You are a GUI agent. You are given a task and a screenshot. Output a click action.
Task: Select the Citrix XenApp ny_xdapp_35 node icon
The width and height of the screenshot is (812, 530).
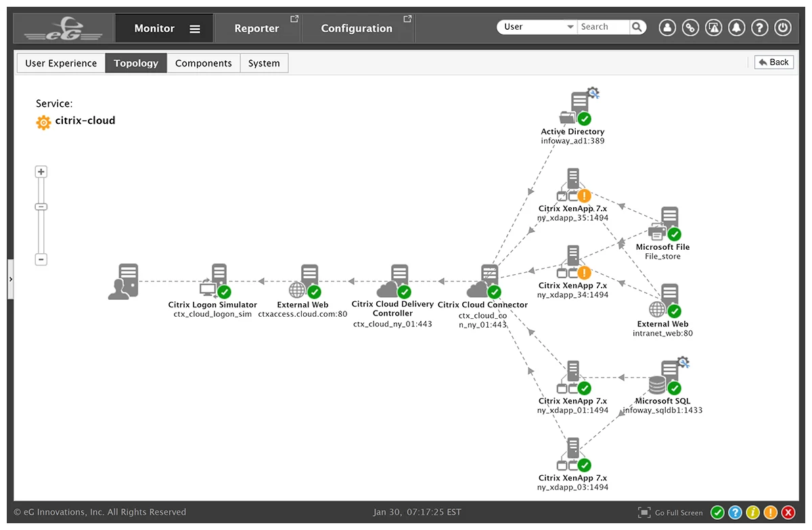coord(573,185)
